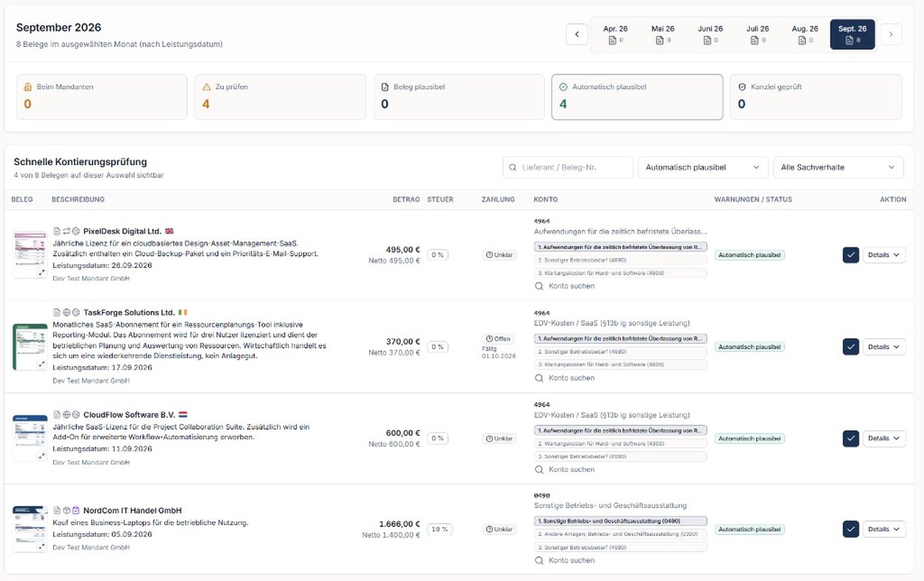Viewport: 924px width, 581px height.
Task: Open the Zu prüfen status card
Action: point(280,97)
